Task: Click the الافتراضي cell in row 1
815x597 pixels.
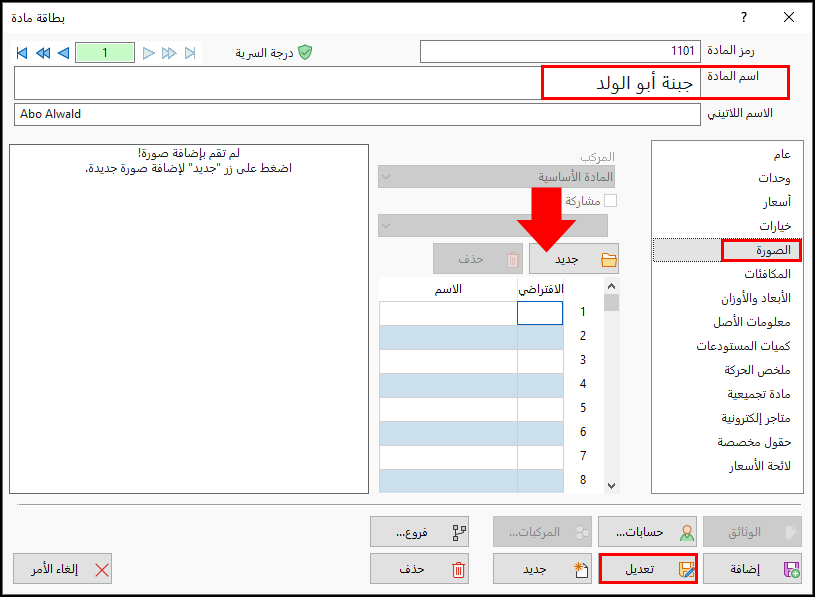Action: coord(540,313)
